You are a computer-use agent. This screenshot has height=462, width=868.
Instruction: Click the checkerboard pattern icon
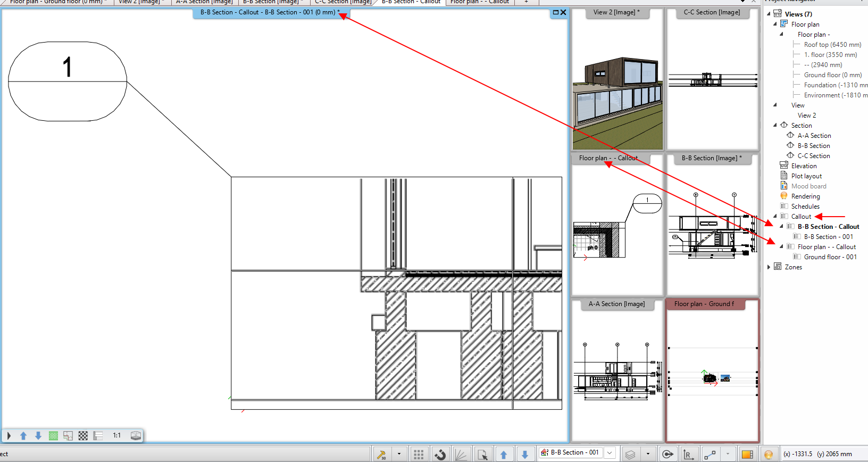coord(83,435)
